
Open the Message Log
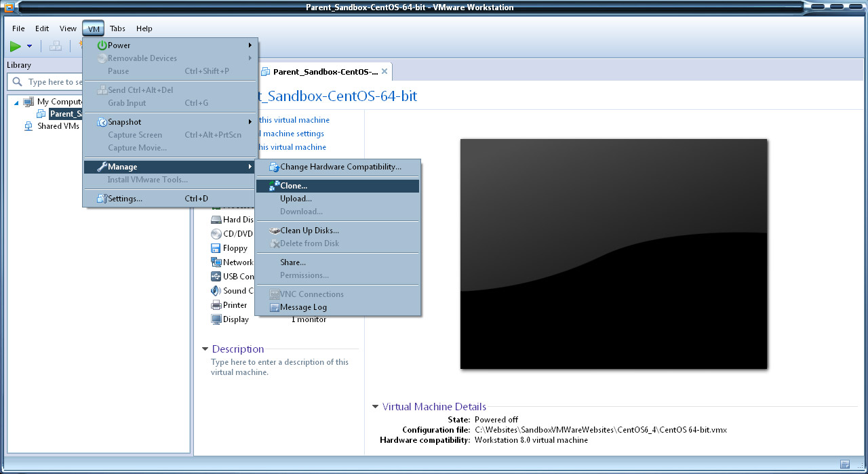(338, 307)
